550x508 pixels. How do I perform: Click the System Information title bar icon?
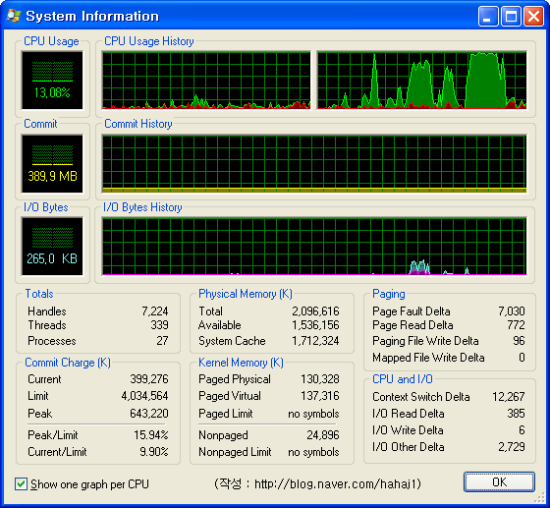coord(14,16)
